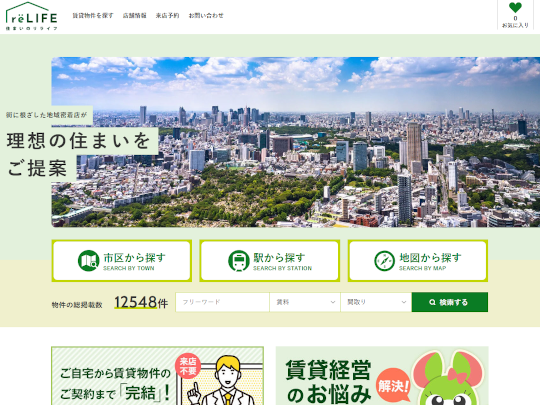The image size is (540, 405).
Task: Click the green heart favorites icon
Action: (x=515, y=7)
